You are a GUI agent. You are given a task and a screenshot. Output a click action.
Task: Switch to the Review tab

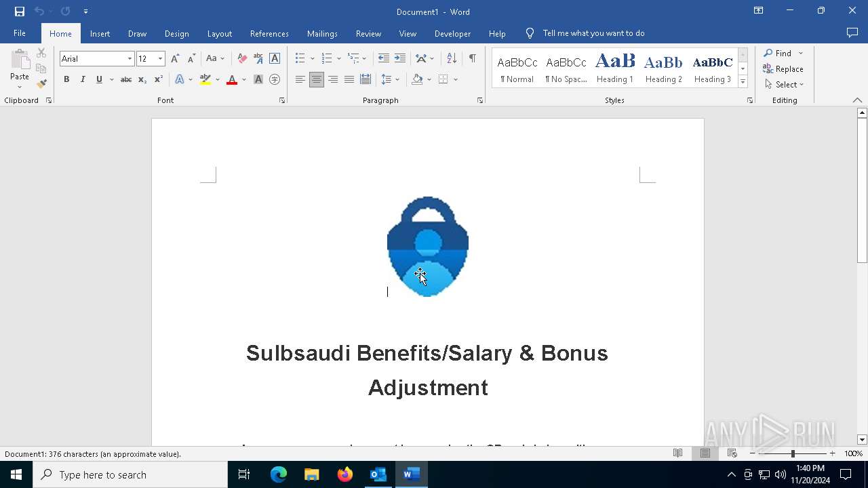(x=368, y=33)
